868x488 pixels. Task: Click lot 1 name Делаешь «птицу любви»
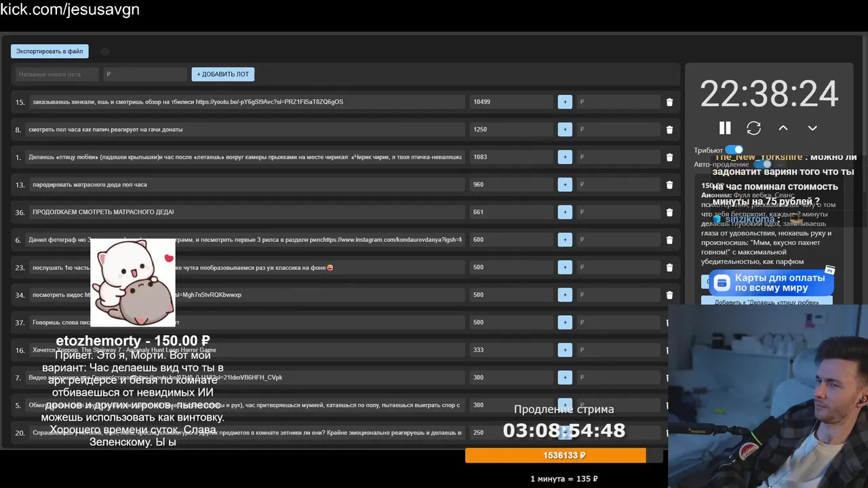245,157
